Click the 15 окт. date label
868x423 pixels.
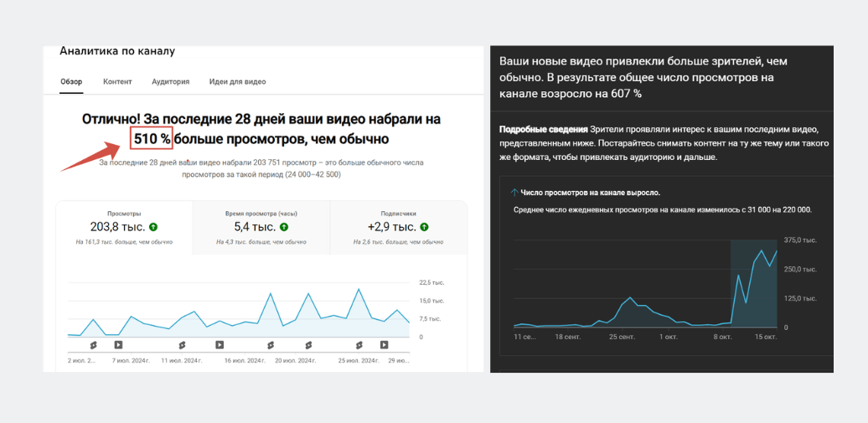point(767,337)
